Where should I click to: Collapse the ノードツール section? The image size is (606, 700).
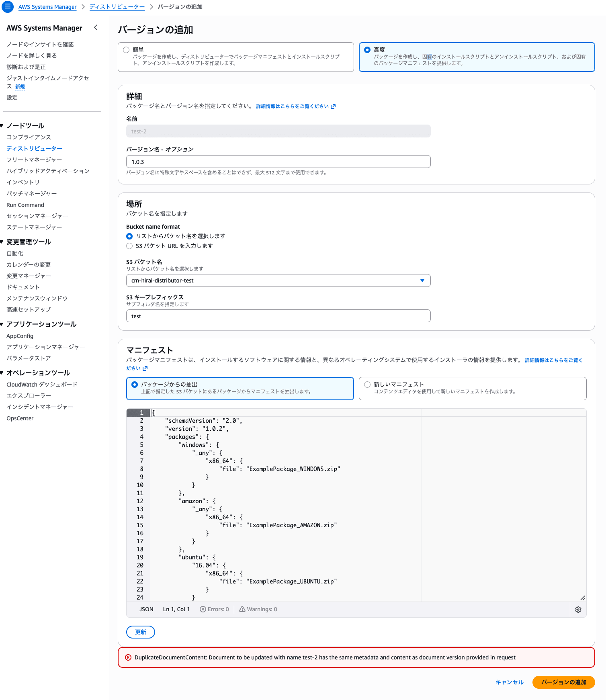2,126
